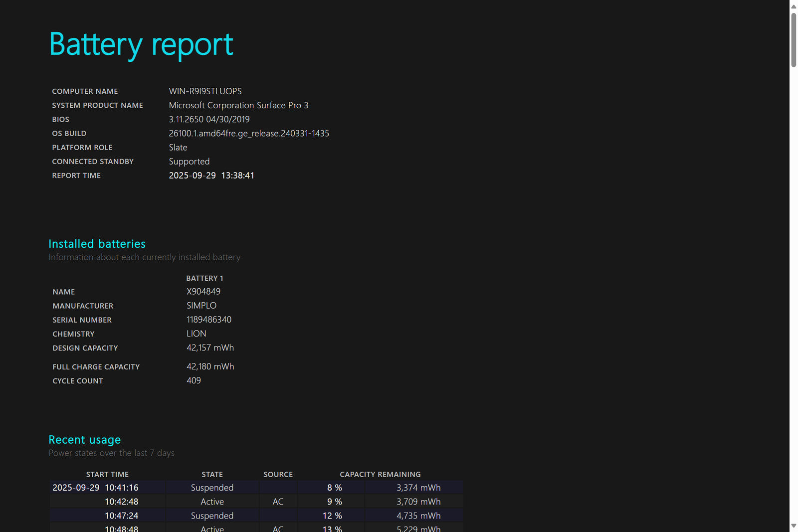Viewport: 798px width, 532px height.
Task: Click the computer name WIN-R9I9STLUOPS
Action: (205, 91)
